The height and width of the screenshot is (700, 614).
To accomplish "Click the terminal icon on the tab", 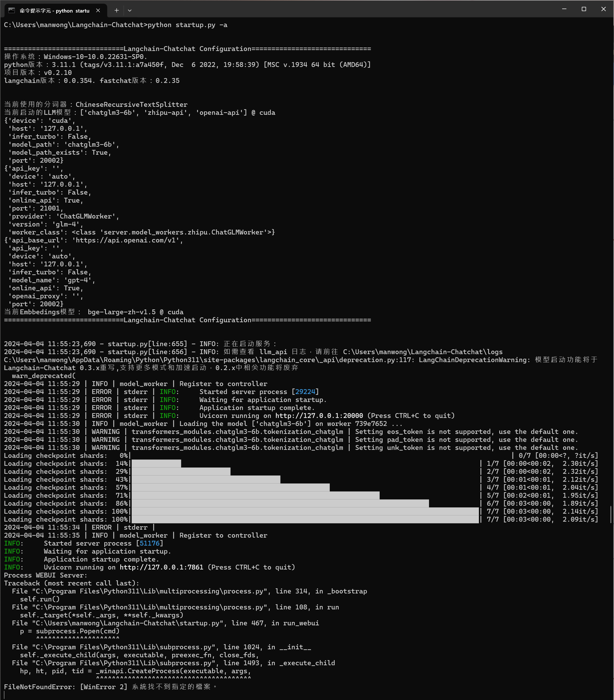I will coord(11,10).
